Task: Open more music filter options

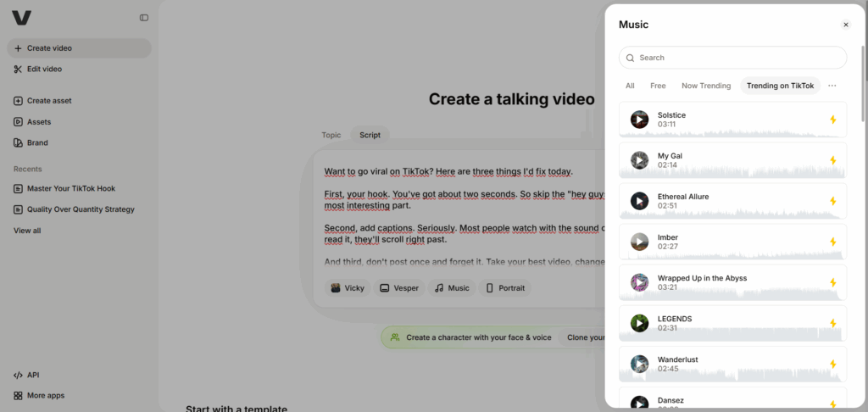Action: (832, 86)
